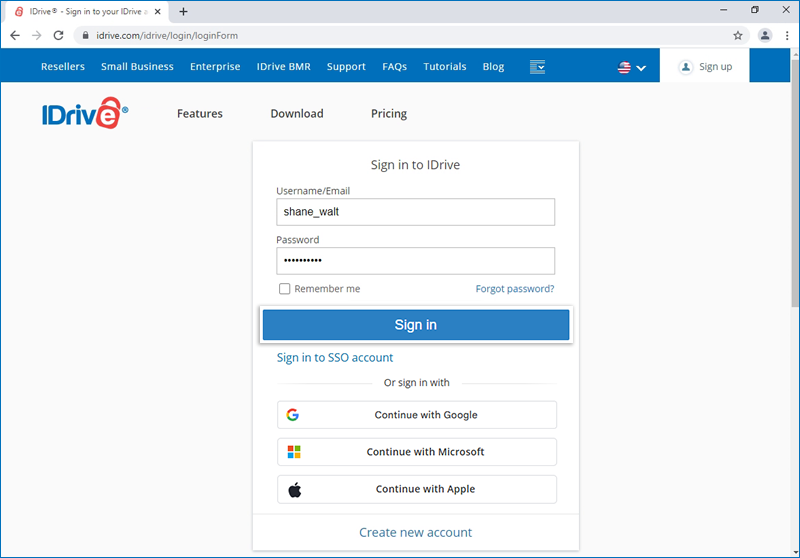Click the browser forward arrow
Image resolution: width=800 pixels, height=558 pixels.
click(36, 35)
